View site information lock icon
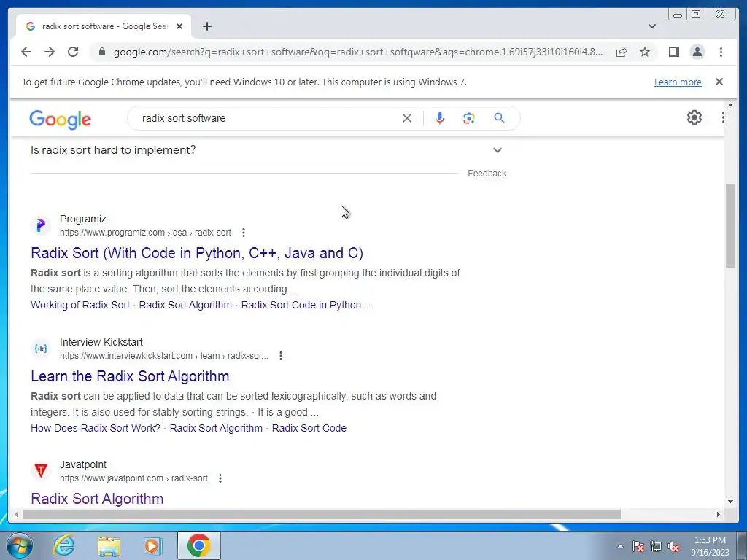The height and width of the screenshot is (560, 747). 101,52
